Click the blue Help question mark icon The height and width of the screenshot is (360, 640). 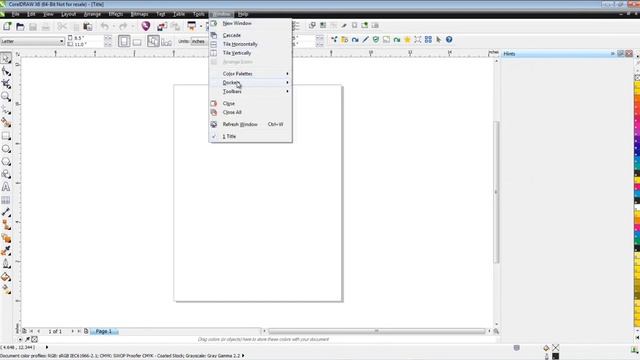tap(449, 40)
